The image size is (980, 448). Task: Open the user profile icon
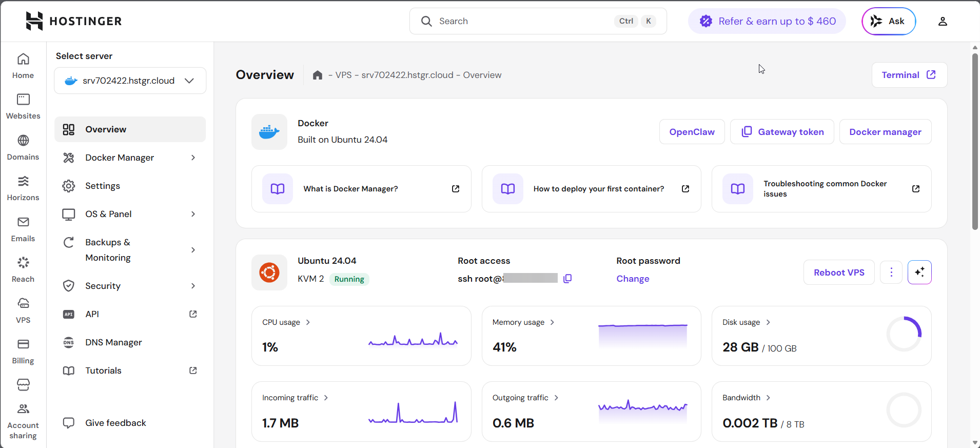(943, 21)
